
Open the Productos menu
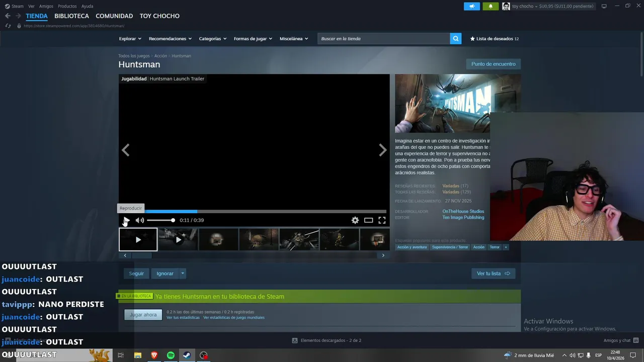(67, 6)
